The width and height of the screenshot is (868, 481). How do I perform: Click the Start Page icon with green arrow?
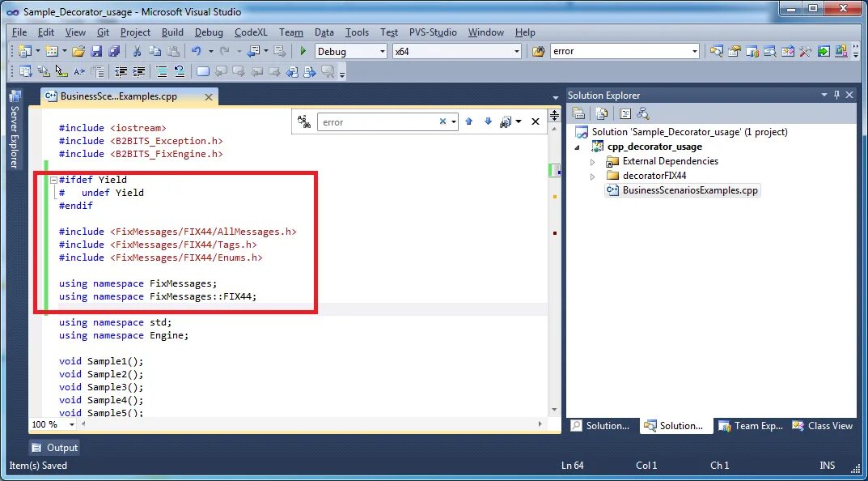(x=824, y=52)
